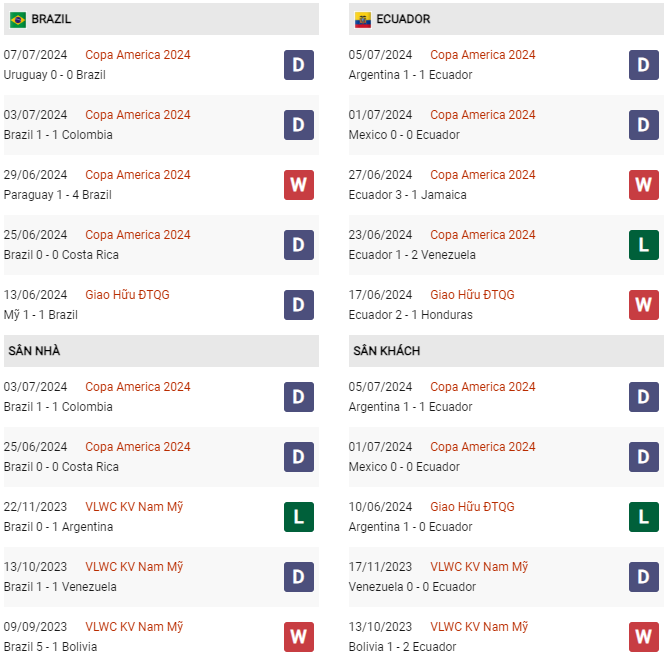Click the L badge for Brazil 0 - 1 Argentina

[x=298, y=517]
